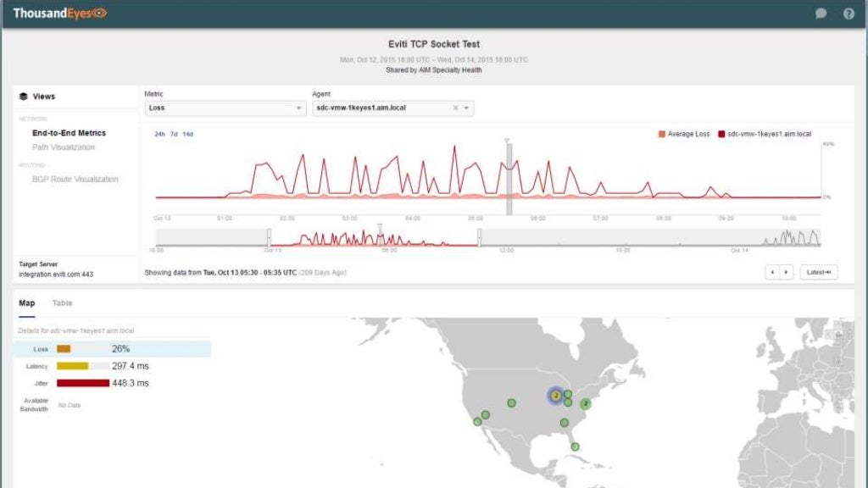The image size is (868, 488).
Task: Click the Eviti TCP Socket Test title
Action: (434, 44)
